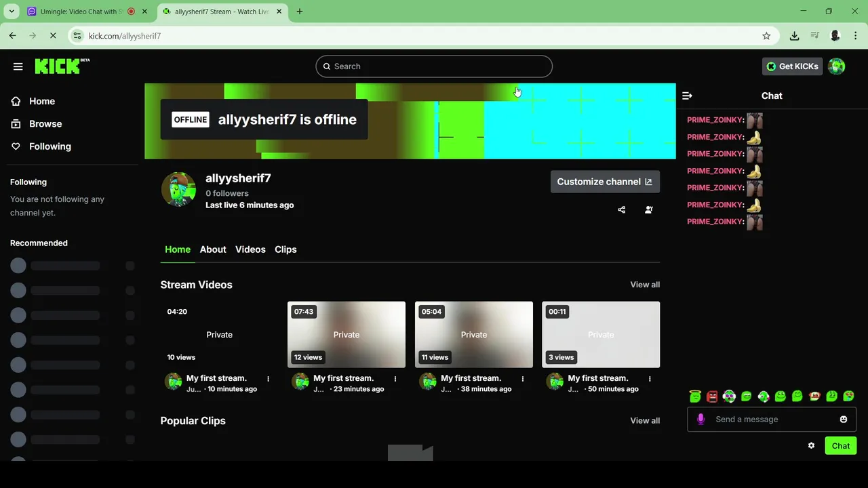The width and height of the screenshot is (868, 488).
Task: Click Customize channel button
Action: pyautogui.click(x=605, y=182)
